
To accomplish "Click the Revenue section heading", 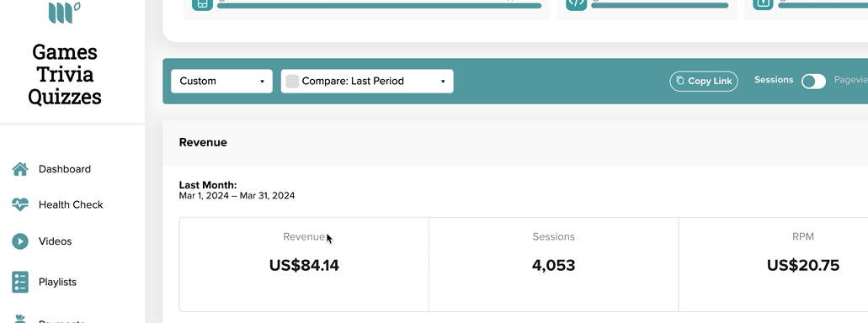I will coord(203,143).
